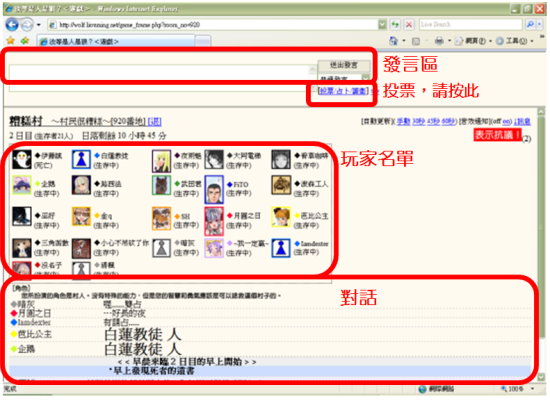The height and width of the screenshot is (401, 550).
Task: Click the [退] exit link beside village title
Action: click(154, 121)
